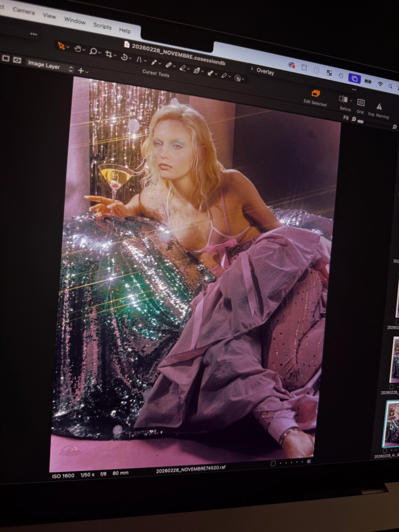
Task: Open the Window menu
Action: pos(75,20)
